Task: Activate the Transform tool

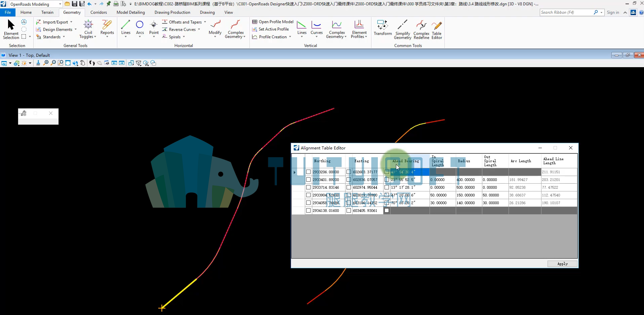Action: pos(383,28)
